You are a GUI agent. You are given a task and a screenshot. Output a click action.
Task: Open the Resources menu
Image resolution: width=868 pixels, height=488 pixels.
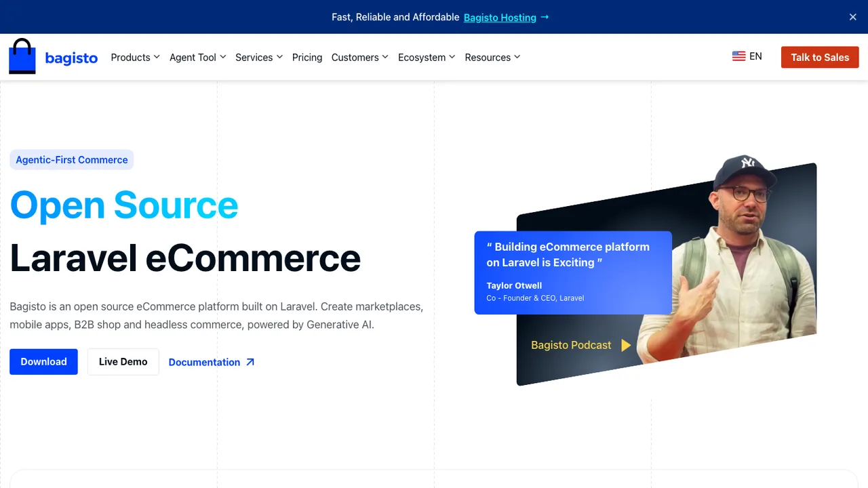(493, 57)
